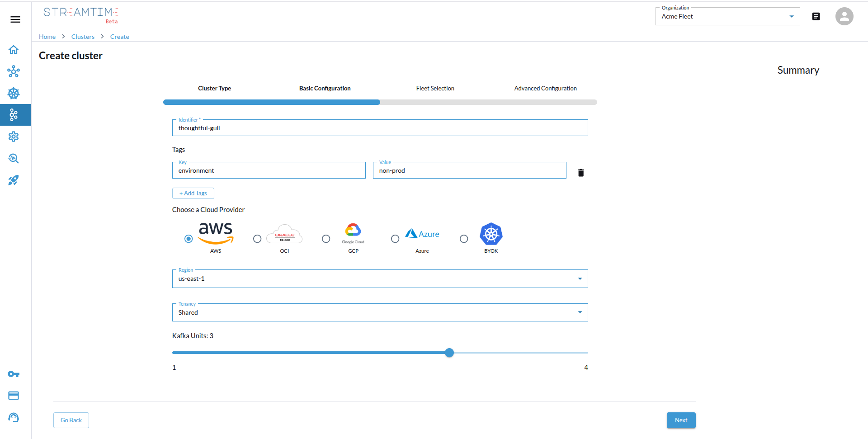Click the Azure logo

(x=422, y=234)
